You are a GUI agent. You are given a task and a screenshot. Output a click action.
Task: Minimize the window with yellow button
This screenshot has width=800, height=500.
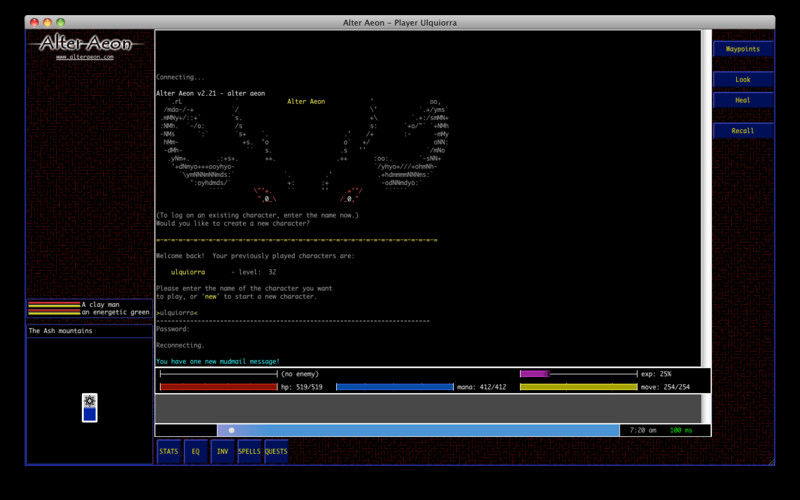[47, 22]
